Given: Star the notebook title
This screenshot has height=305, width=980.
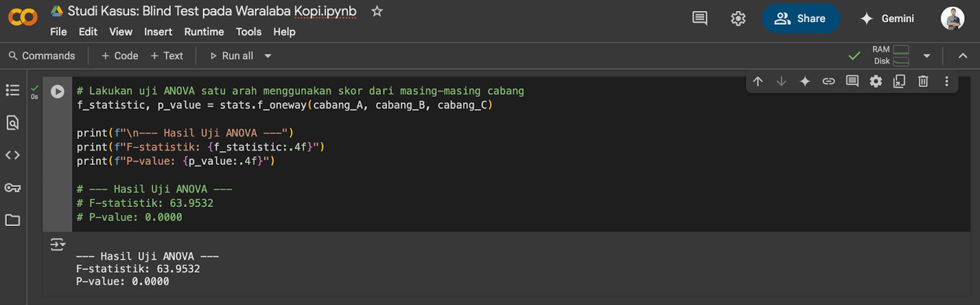Looking at the screenshot, I should [377, 11].
